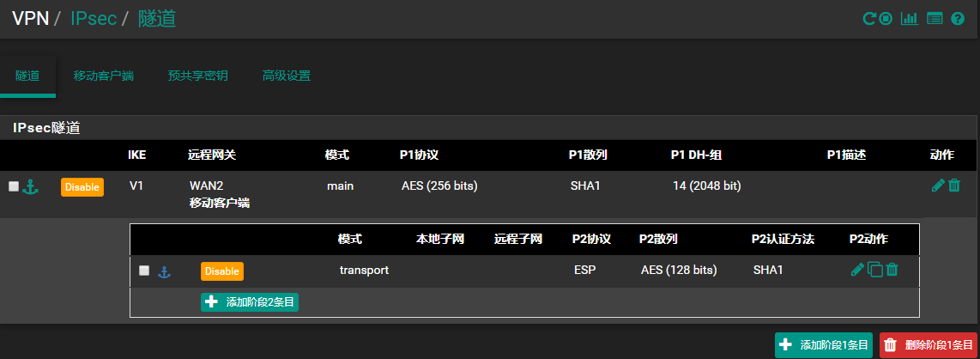The height and width of the screenshot is (359, 980).
Task: Edit the WAN2 phase 1 entry
Action: pos(938,186)
